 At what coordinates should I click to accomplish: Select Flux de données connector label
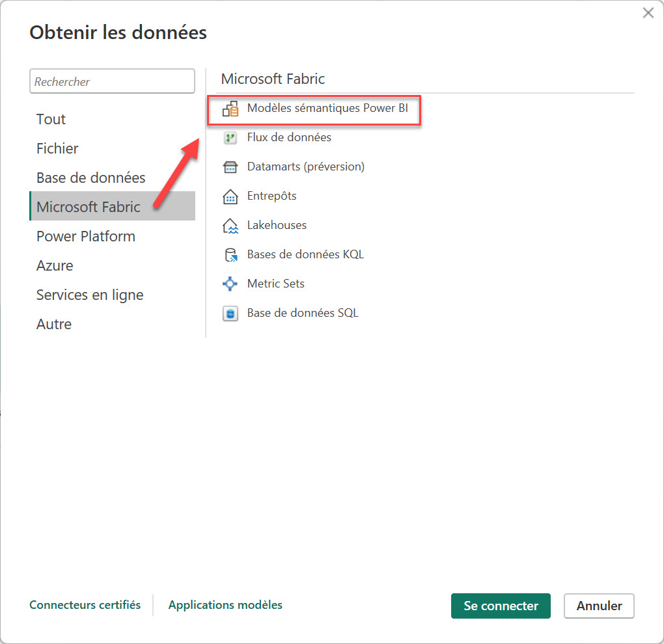click(x=289, y=137)
